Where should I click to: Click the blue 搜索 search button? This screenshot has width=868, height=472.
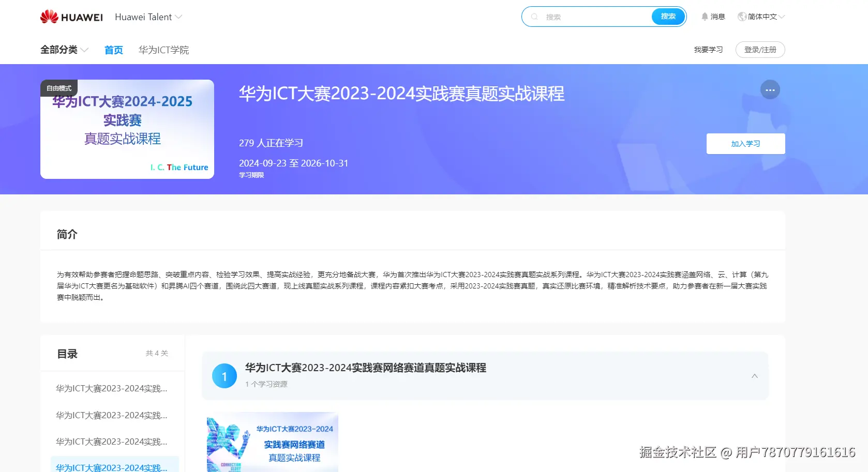pyautogui.click(x=668, y=17)
